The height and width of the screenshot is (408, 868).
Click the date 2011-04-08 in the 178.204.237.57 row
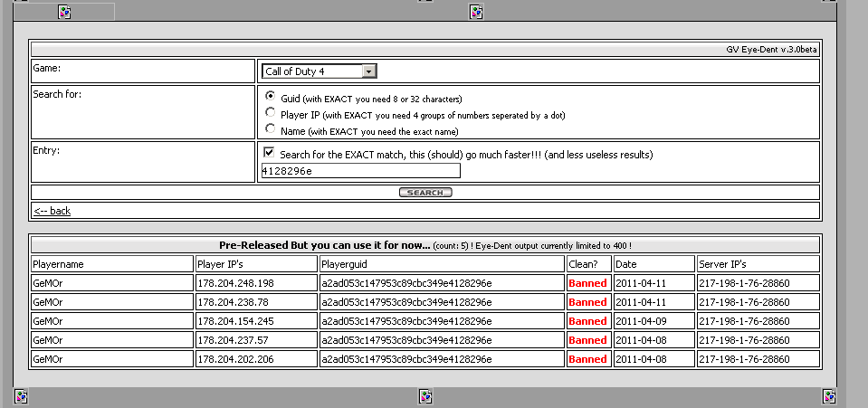[641, 340]
